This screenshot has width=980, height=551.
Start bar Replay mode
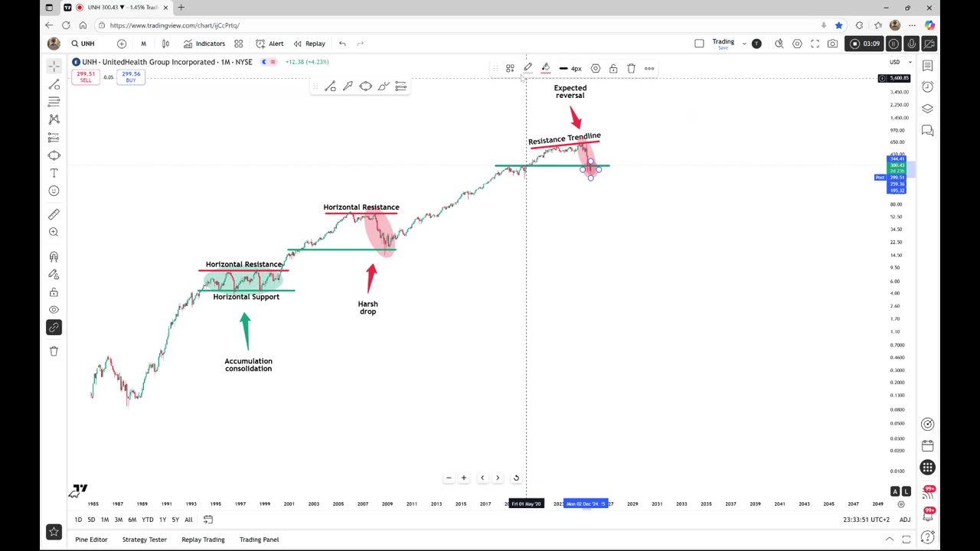click(x=309, y=44)
